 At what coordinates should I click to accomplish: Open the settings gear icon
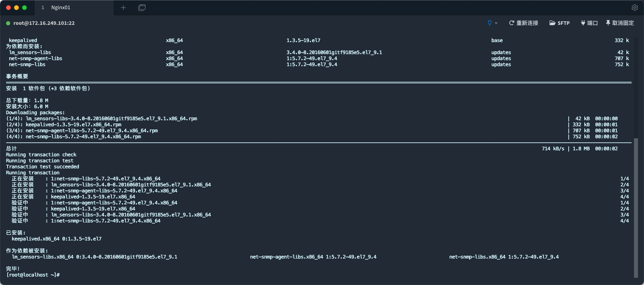(x=635, y=8)
